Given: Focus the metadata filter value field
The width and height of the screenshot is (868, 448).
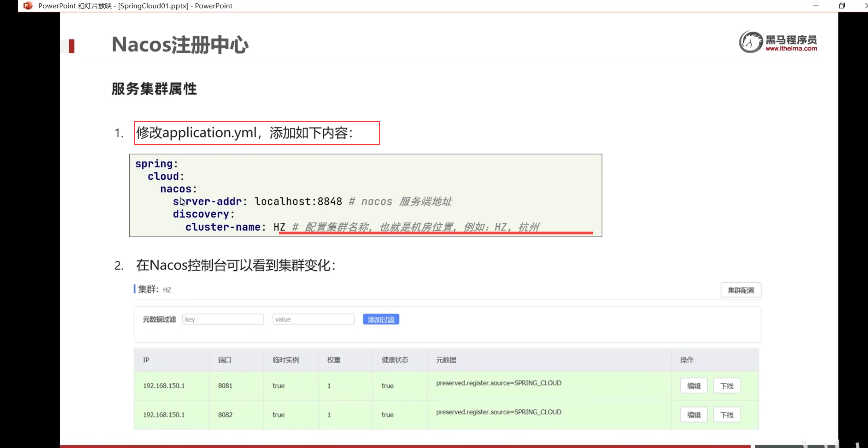Looking at the screenshot, I should [x=313, y=319].
